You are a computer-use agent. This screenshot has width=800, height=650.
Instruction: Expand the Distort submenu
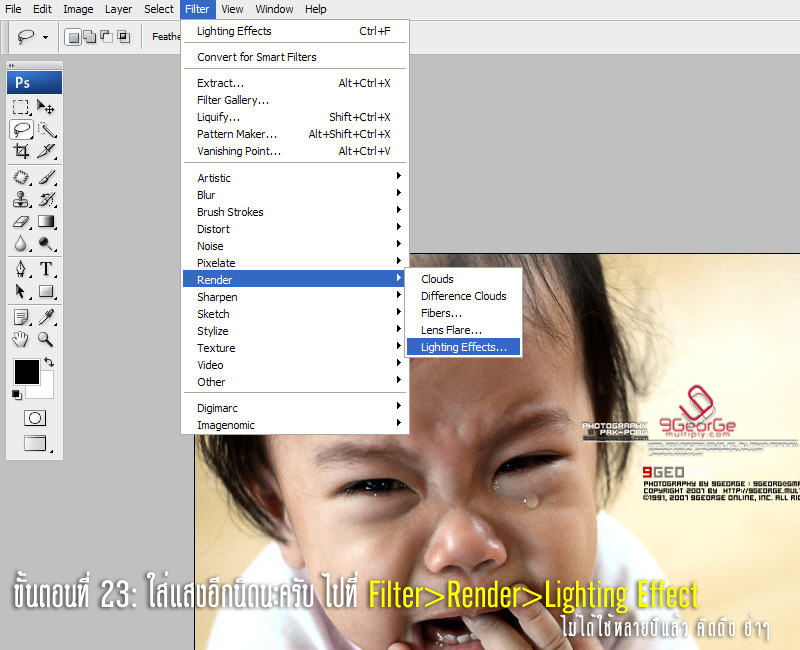(x=295, y=229)
